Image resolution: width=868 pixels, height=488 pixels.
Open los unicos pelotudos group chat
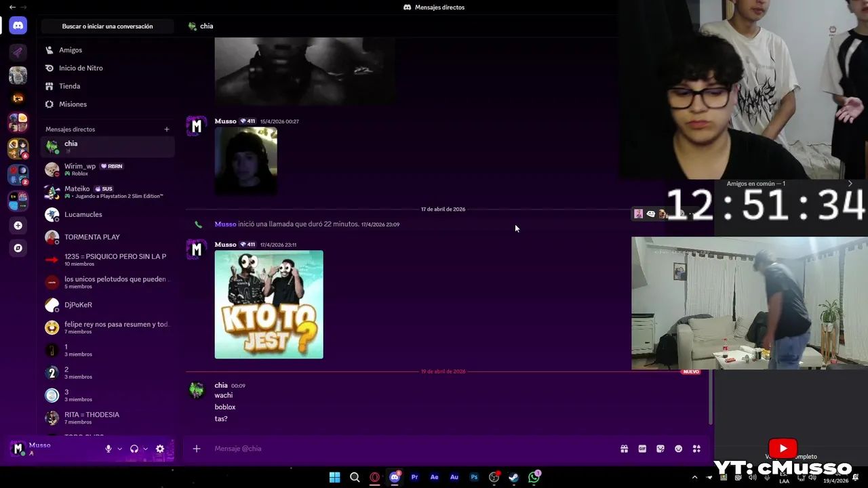click(107, 282)
